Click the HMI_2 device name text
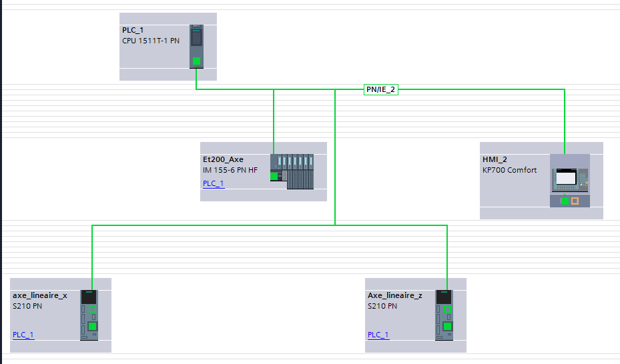 pyautogui.click(x=495, y=160)
